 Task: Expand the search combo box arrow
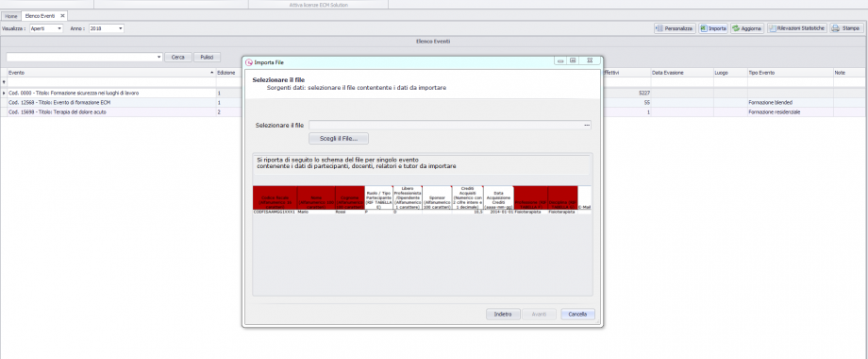coord(159,57)
